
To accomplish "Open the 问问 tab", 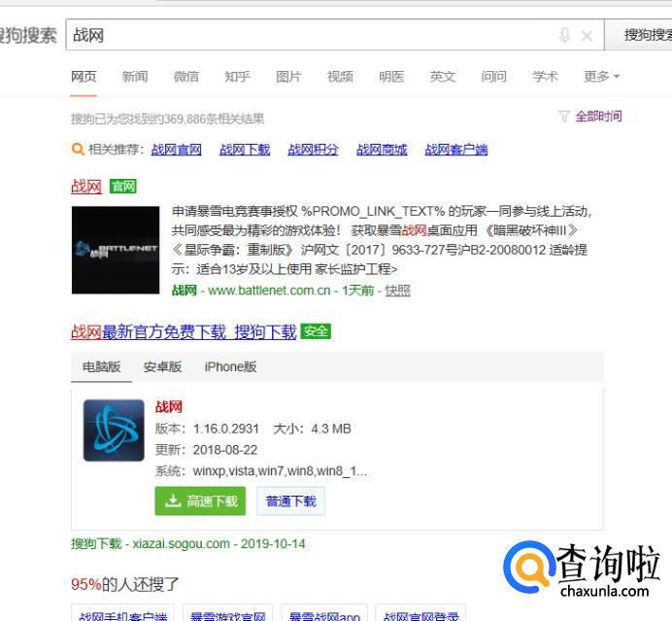I will [493, 77].
